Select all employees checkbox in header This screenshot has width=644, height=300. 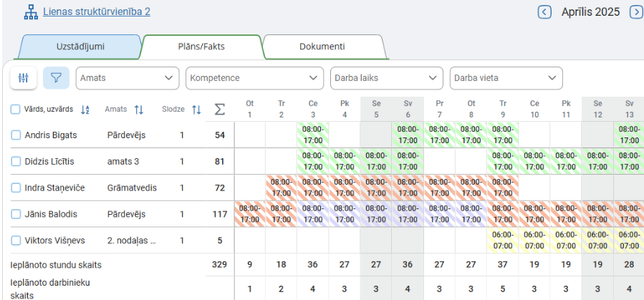pyautogui.click(x=16, y=110)
